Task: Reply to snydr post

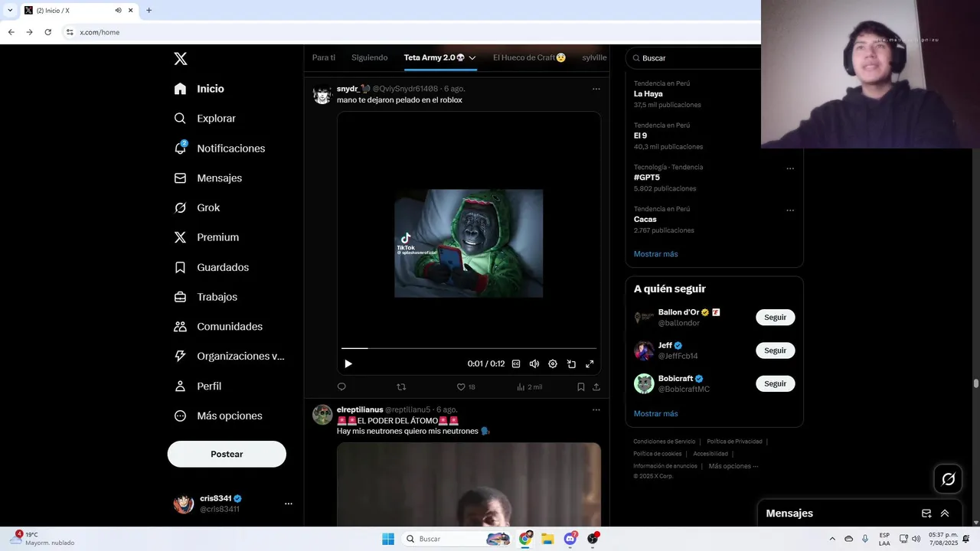Action: tap(341, 387)
